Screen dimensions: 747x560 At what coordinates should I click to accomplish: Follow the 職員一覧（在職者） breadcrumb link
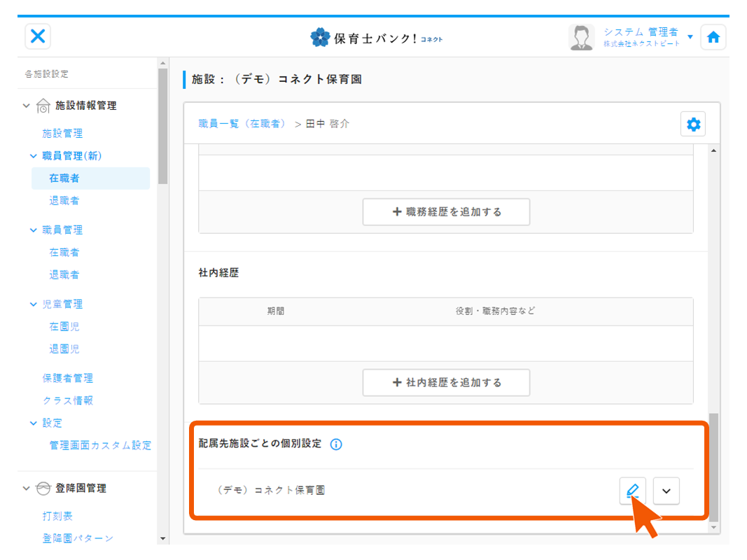[x=242, y=124]
